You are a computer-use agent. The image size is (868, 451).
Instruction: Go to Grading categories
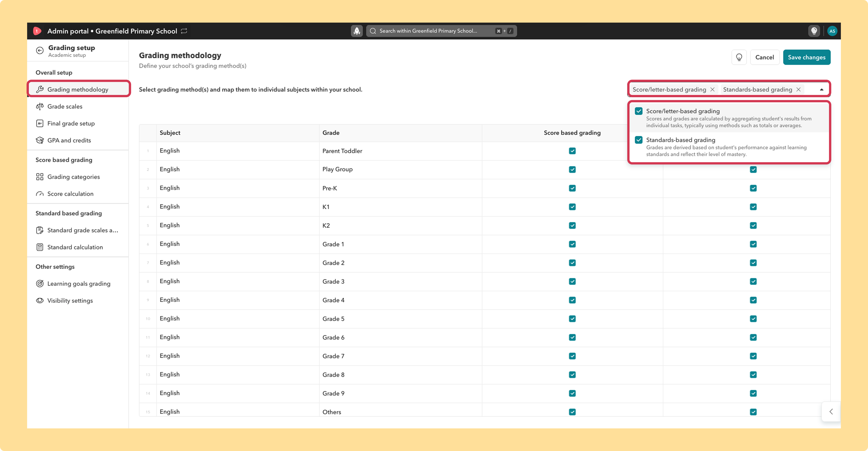[x=78, y=177]
